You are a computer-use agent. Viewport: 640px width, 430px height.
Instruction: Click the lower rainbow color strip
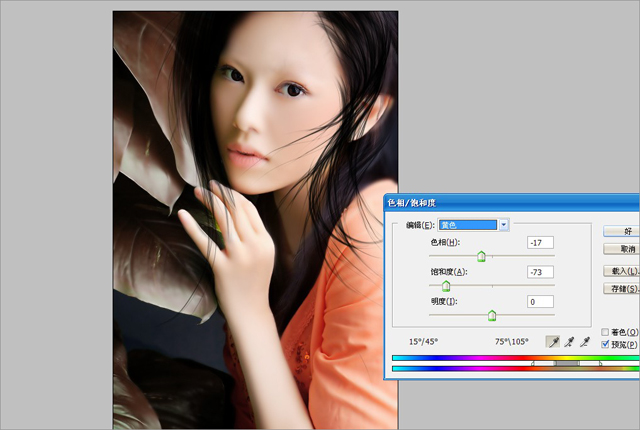click(516, 369)
